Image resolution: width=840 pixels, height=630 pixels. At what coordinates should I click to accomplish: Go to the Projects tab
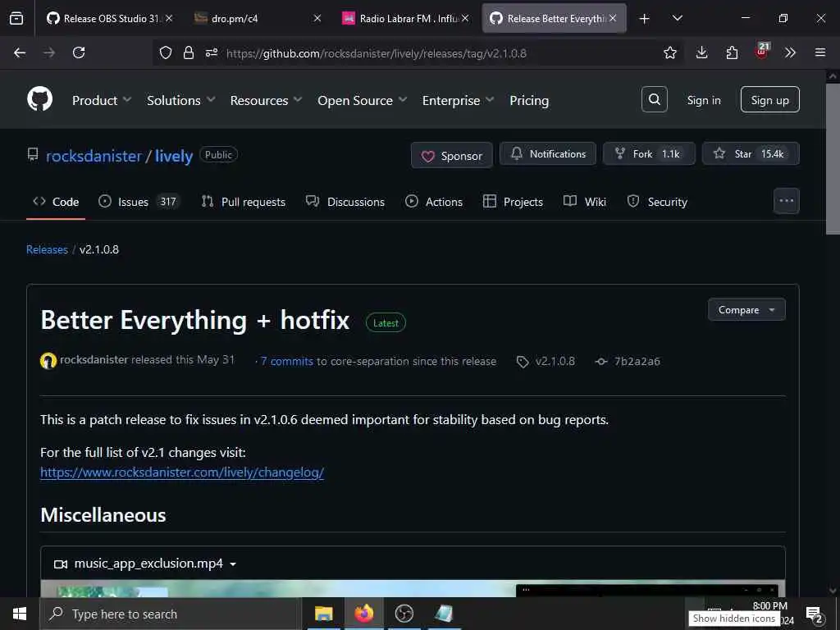(513, 202)
